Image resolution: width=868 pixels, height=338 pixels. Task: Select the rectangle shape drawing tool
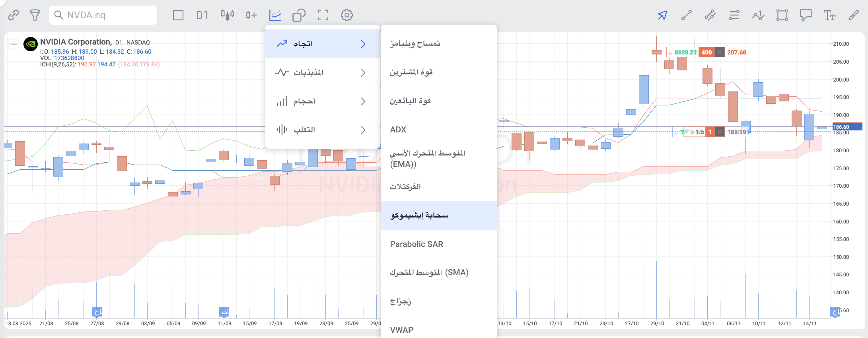[782, 15]
